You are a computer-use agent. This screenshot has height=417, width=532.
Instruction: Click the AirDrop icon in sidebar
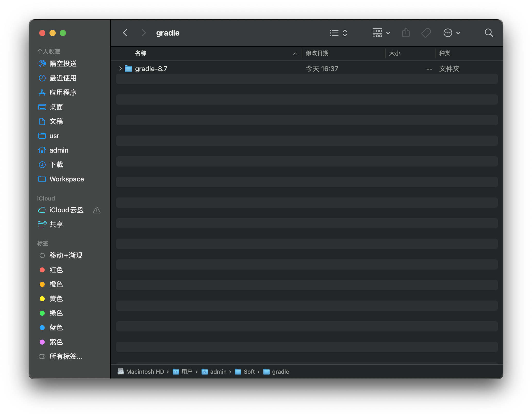43,64
